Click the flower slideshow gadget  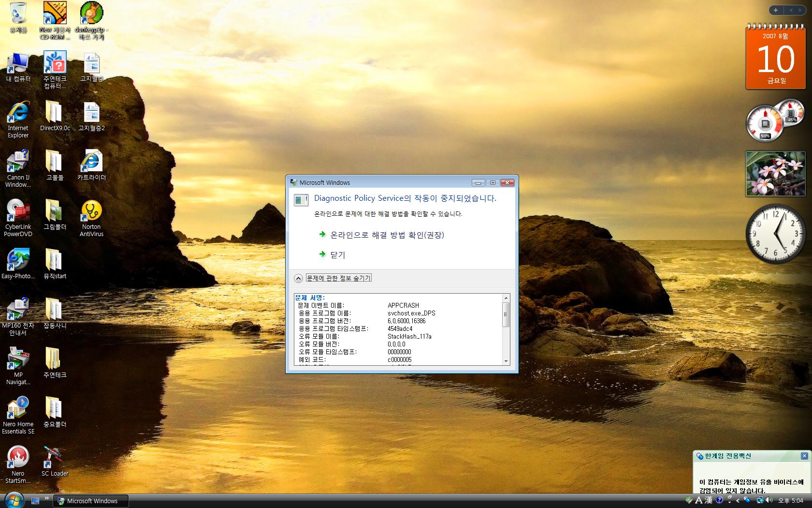[775, 173]
